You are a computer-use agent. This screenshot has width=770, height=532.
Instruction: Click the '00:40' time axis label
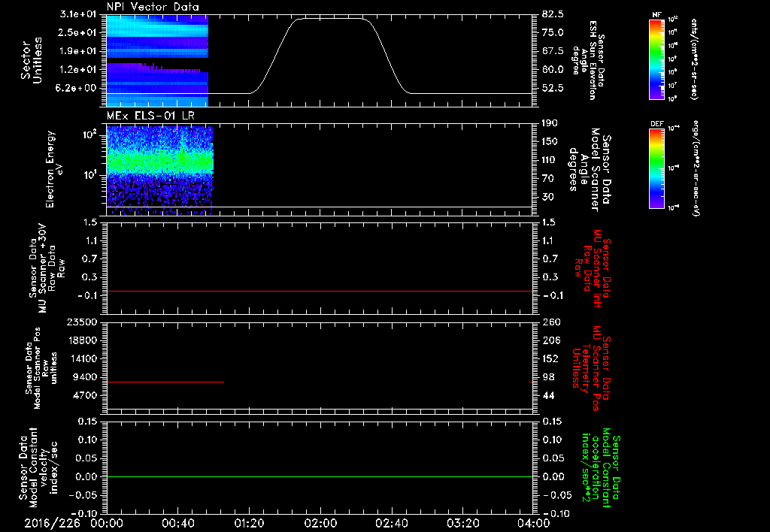click(177, 523)
